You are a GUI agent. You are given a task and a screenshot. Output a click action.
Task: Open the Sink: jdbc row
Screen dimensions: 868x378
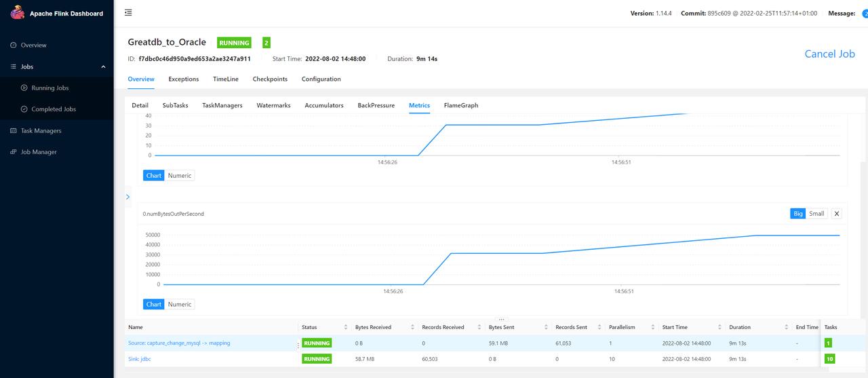pyautogui.click(x=139, y=359)
